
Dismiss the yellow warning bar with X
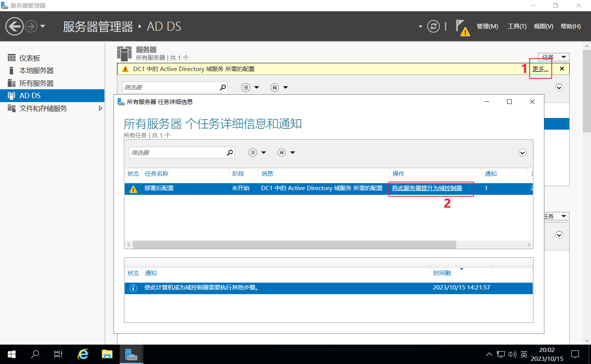(562, 69)
